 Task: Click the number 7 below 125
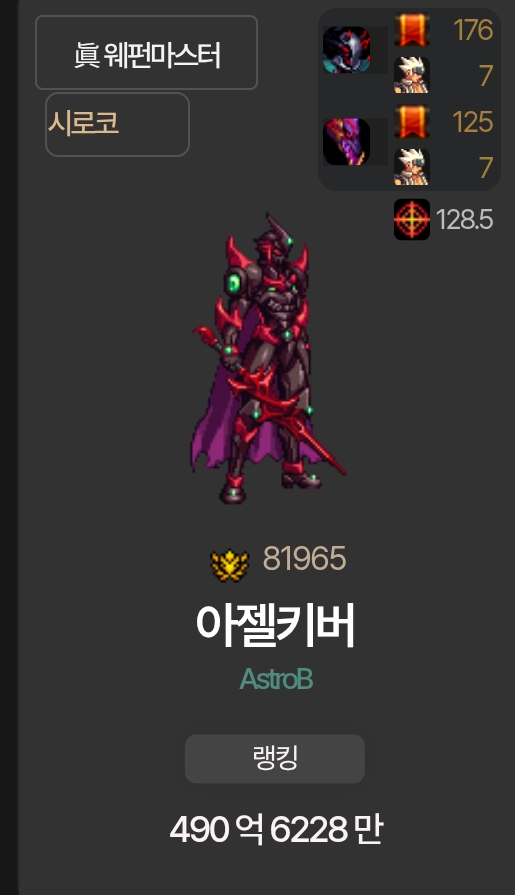click(486, 167)
